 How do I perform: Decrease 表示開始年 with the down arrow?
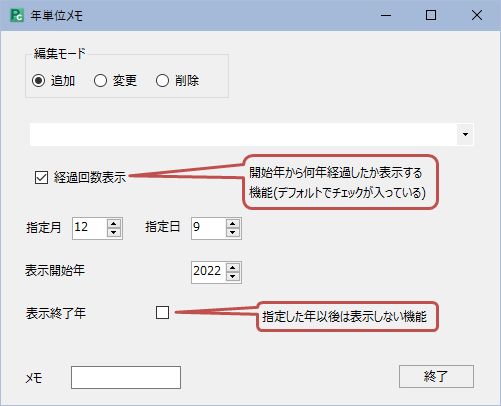[x=233, y=277]
